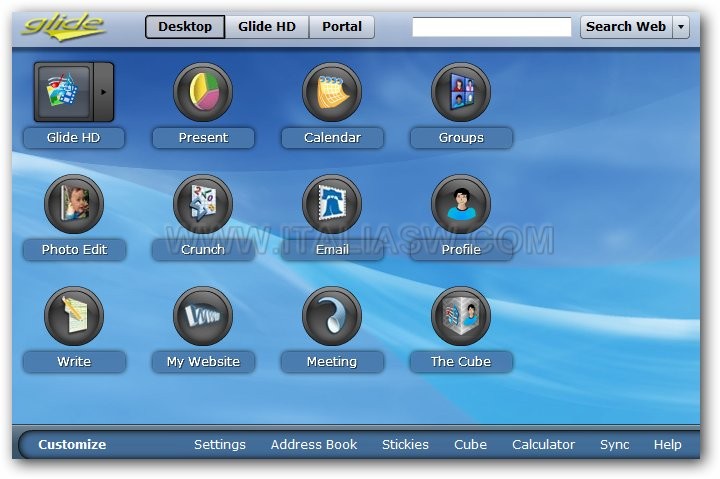Launch the Present pie chart icon
This screenshot has width=720, height=479.
click(203, 92)
